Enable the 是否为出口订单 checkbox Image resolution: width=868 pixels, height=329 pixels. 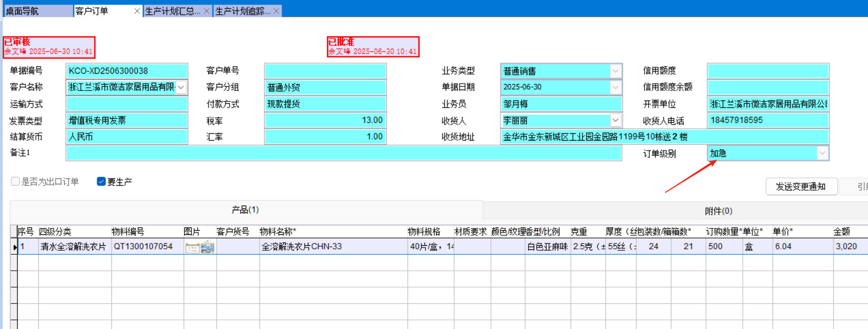click(x=15, y=182)
